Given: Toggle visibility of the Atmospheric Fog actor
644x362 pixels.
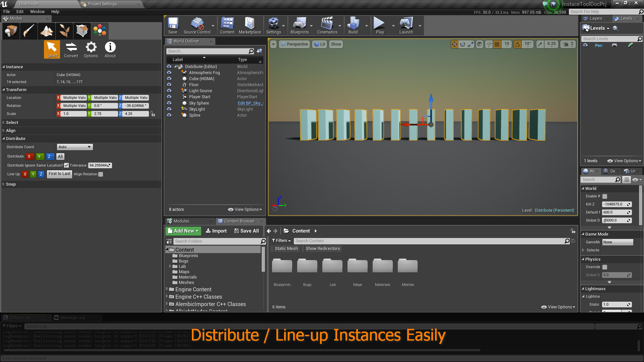Looking at the screenshot, I should (x=169, y=72).
